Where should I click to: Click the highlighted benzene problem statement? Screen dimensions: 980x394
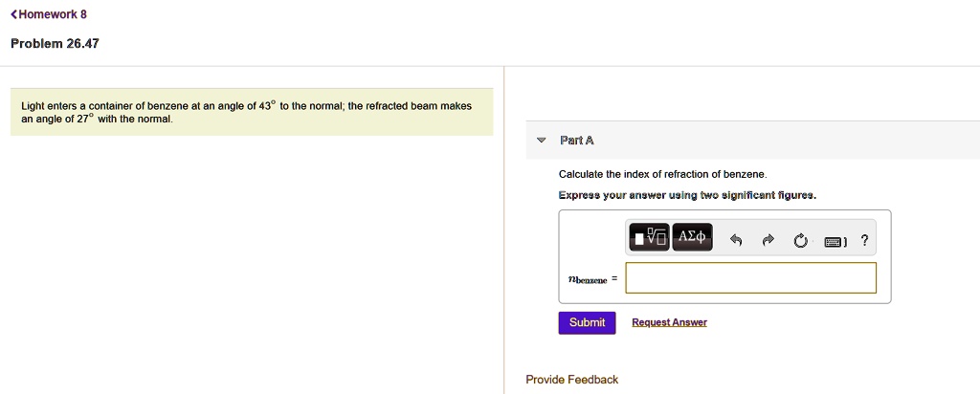pos(247,112)
